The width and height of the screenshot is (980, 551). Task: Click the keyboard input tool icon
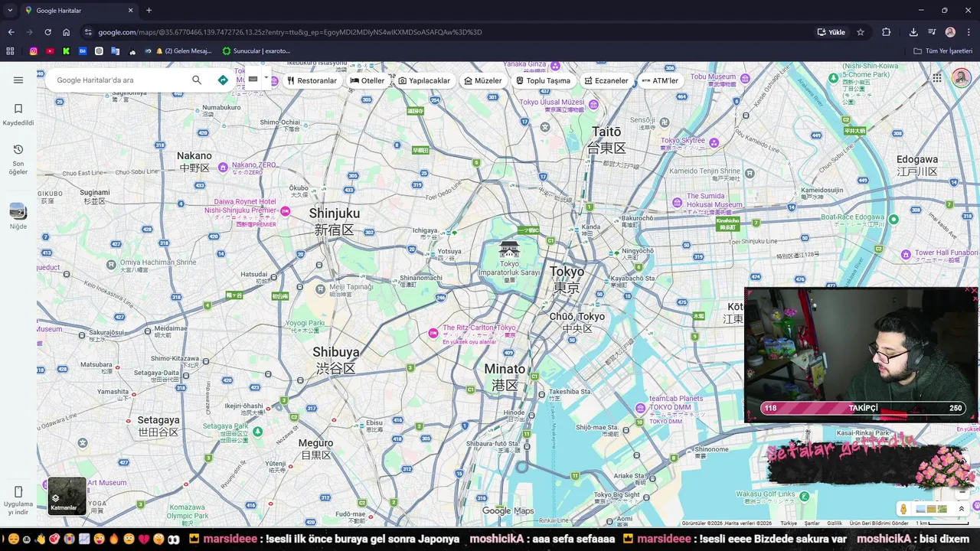click(253, 79)
